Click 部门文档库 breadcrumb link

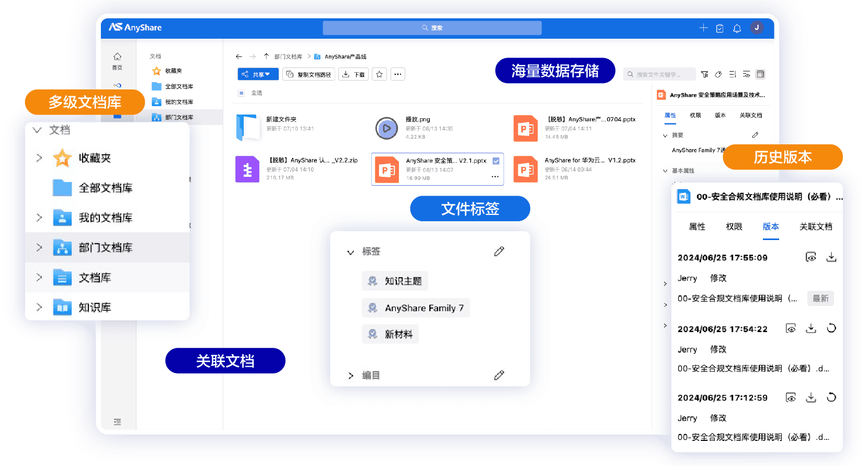click(x=288, y=56)
